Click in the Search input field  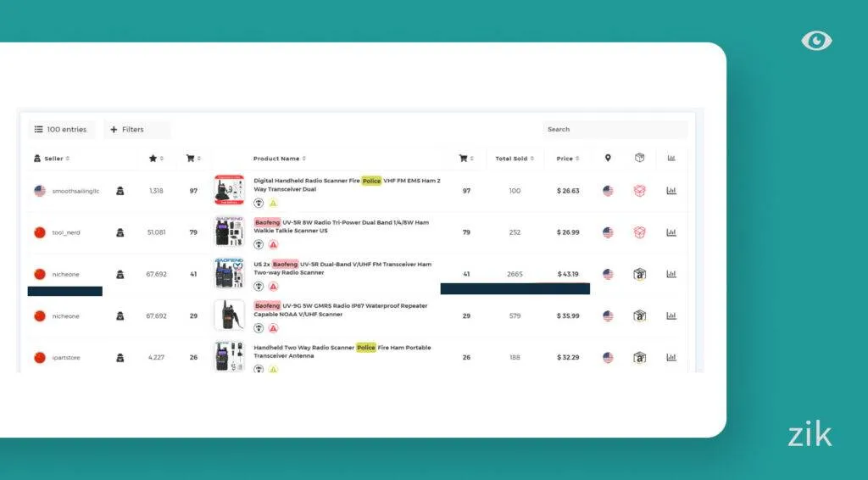coord(614,130)
